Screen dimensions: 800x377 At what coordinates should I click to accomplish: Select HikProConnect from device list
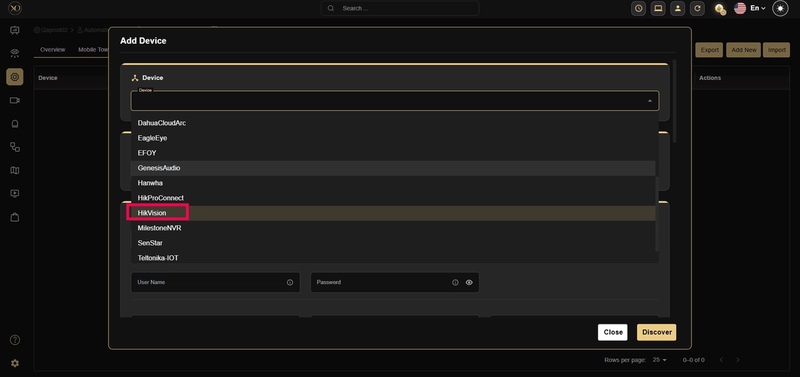(x=393, y=198)
